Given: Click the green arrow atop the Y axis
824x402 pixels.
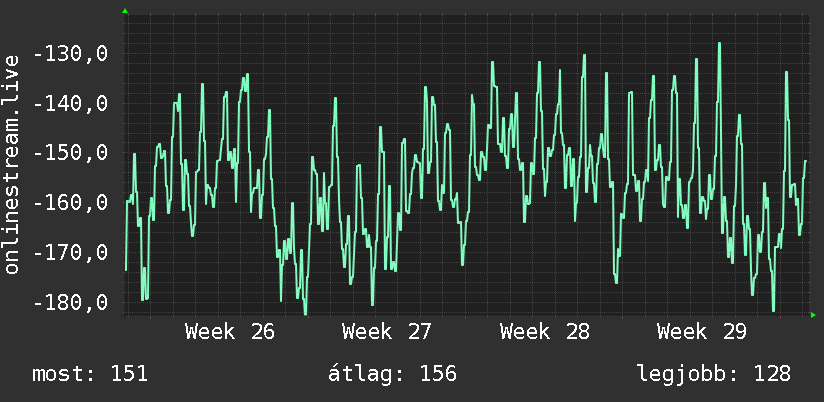Looking at the screenshot, I should pyautogui.click(x=125, y=11).
